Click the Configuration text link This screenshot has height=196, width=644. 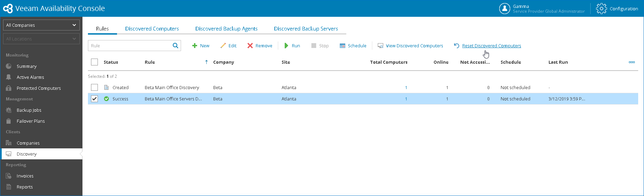[x=624, y=9]
